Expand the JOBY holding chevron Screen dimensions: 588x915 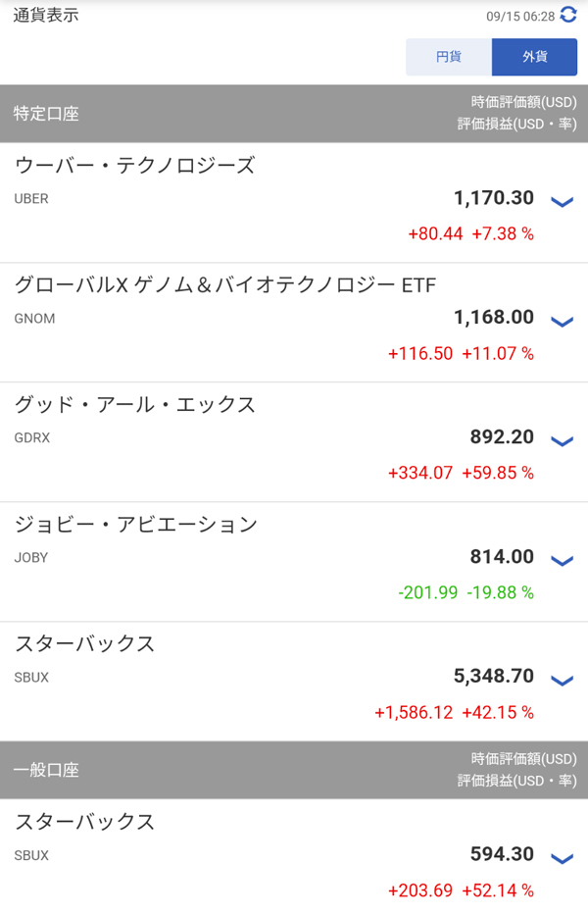[562, 561]
